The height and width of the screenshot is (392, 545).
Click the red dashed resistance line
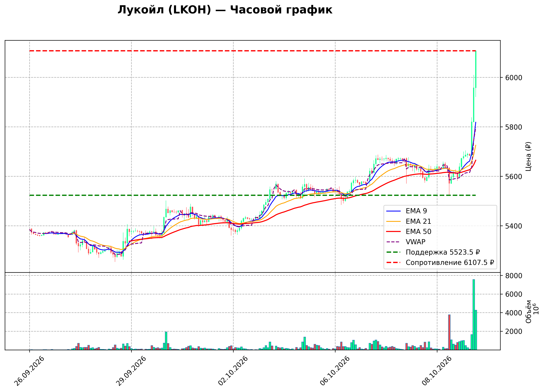click(x=252, y=51)
